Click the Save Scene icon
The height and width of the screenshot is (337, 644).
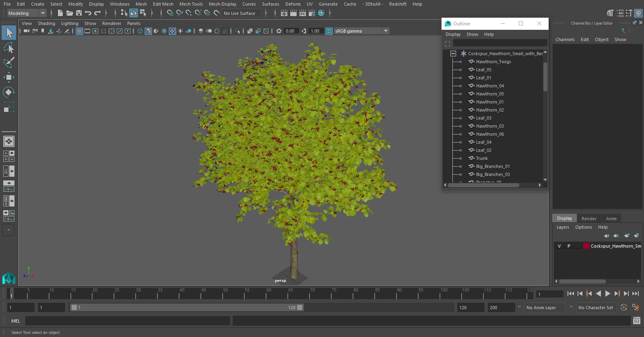click(79, 13)
